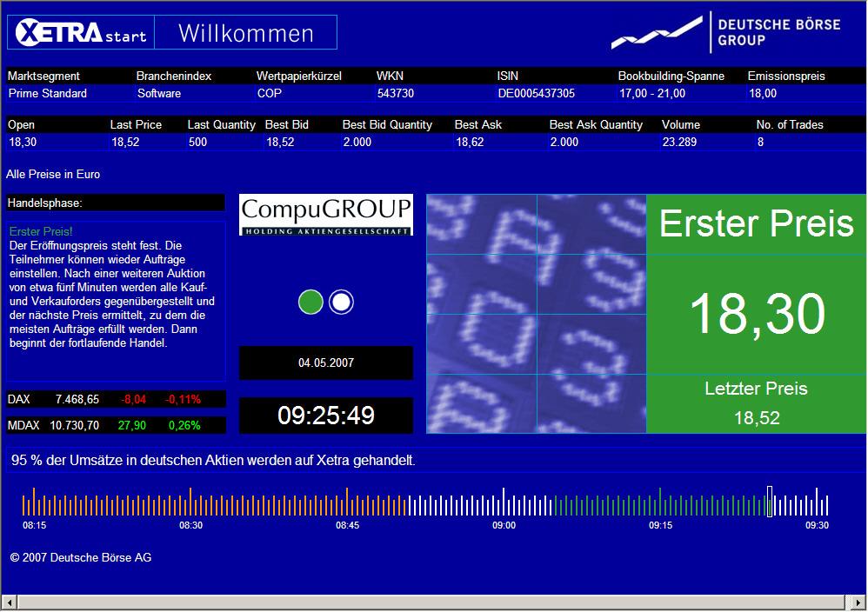This screenshot has width=868, height=612.
Task: Expand the Bookbuilding-Spanne header
Action: coord(670,76)
